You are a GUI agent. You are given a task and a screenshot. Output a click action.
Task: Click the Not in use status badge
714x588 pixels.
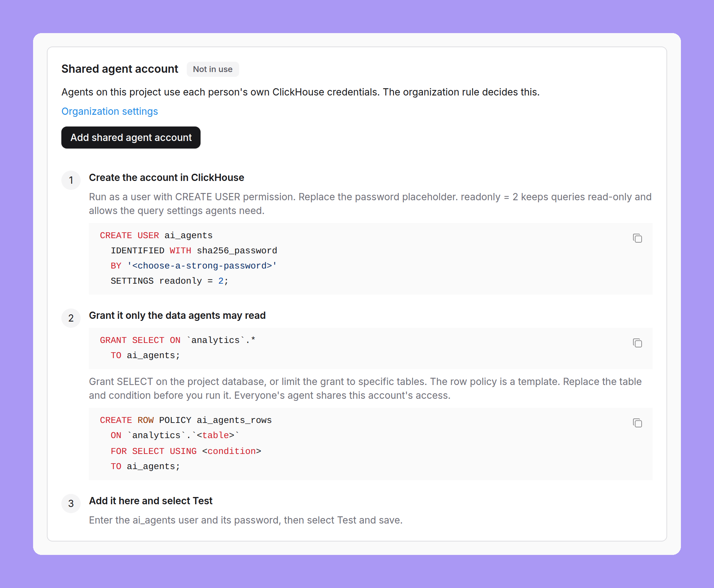pos(213,69)
